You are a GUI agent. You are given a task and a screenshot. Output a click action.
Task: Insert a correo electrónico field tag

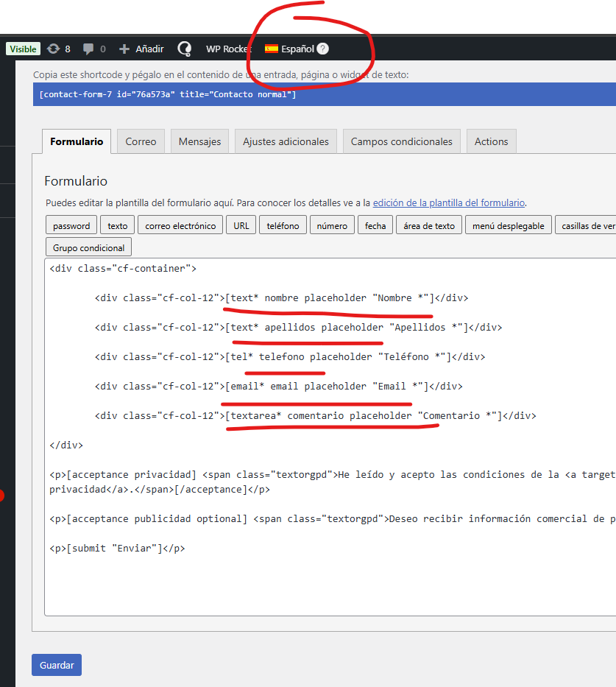[180, 225]
